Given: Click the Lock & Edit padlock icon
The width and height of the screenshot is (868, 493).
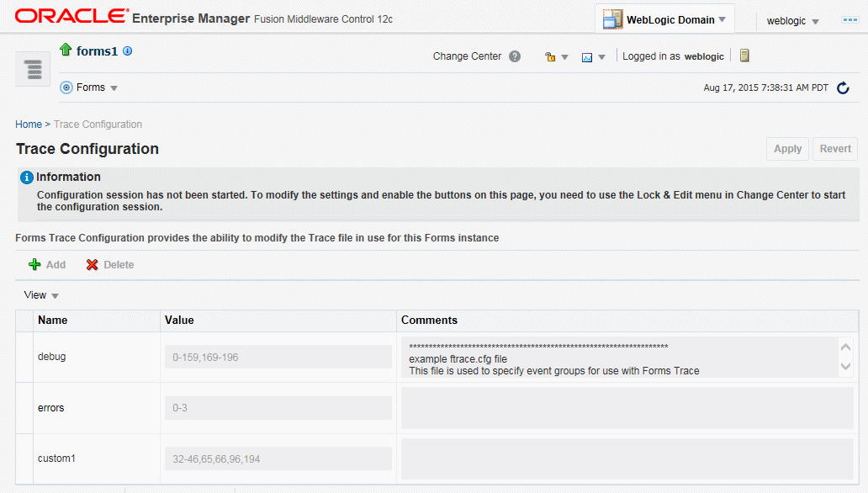Looking at the screenshot, I should coord(550,56).
